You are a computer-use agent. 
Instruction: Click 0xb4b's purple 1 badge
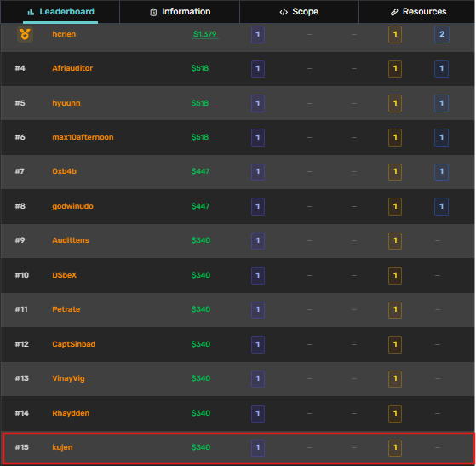[x=258, y=171]
